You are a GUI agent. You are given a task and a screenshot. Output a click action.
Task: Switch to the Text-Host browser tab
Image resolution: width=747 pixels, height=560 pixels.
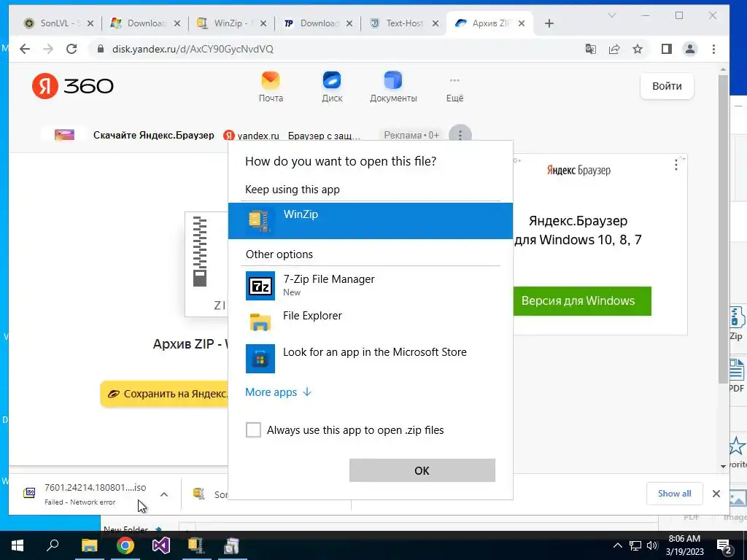pos(404,23)
